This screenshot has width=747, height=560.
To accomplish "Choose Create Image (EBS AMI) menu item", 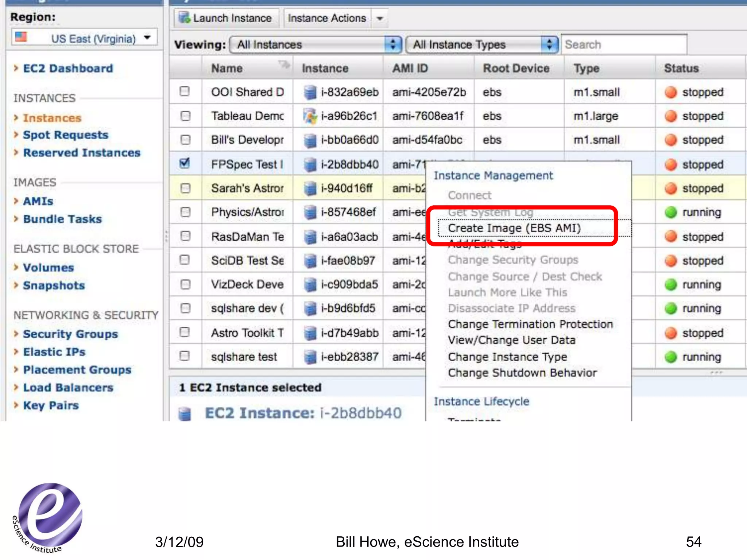I will [x=514, y=228].
